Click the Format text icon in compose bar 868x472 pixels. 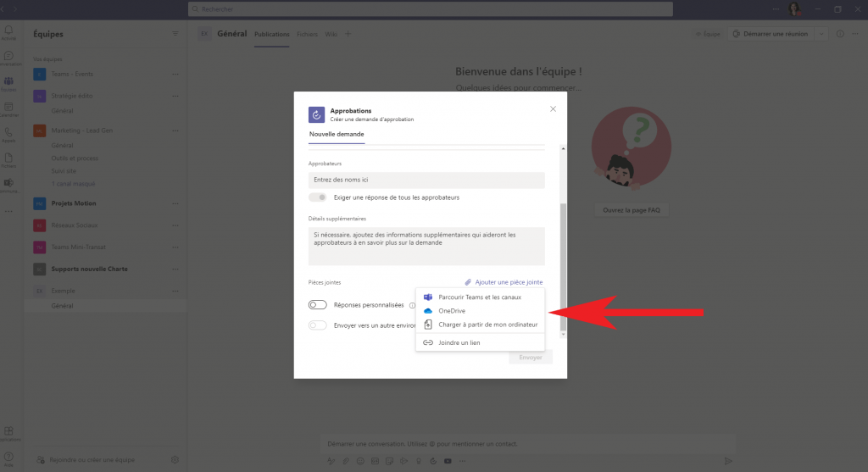click(331, 461)
